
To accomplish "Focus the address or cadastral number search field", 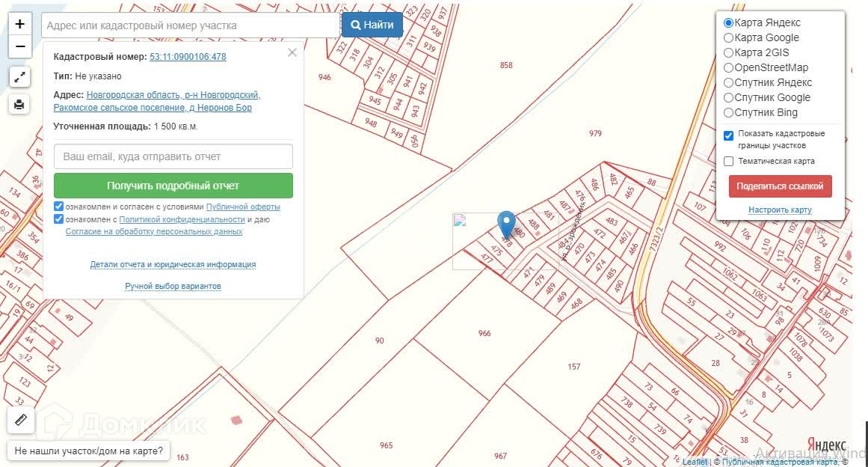I will pyautogui.click(x=191, y=25).
